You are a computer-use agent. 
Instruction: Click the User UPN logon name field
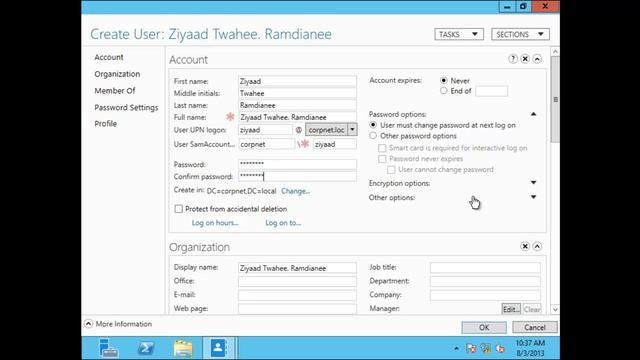pos(265,130)
